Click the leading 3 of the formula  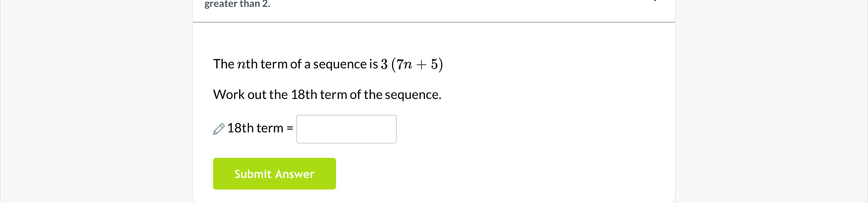tap(384, 64)
